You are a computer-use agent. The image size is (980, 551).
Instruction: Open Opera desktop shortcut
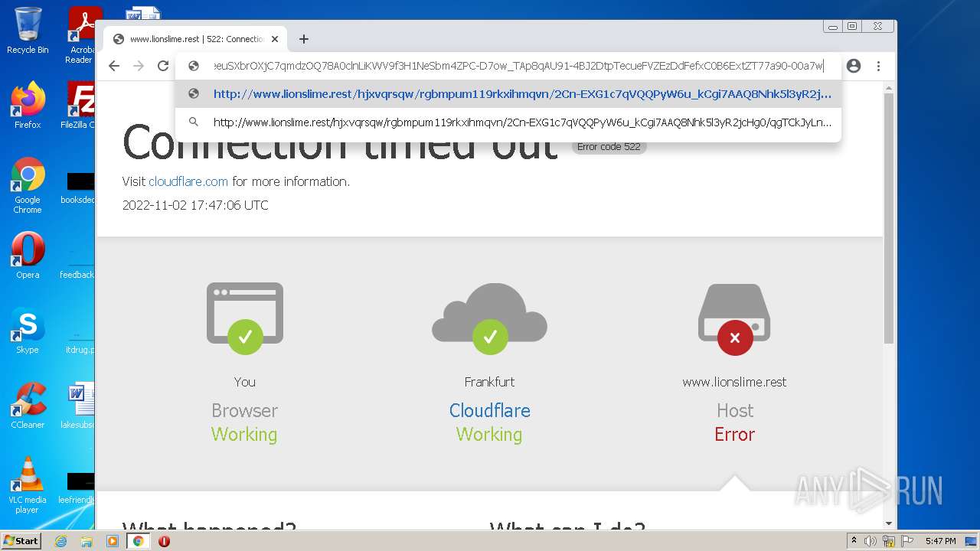click(x=28, y=256)
